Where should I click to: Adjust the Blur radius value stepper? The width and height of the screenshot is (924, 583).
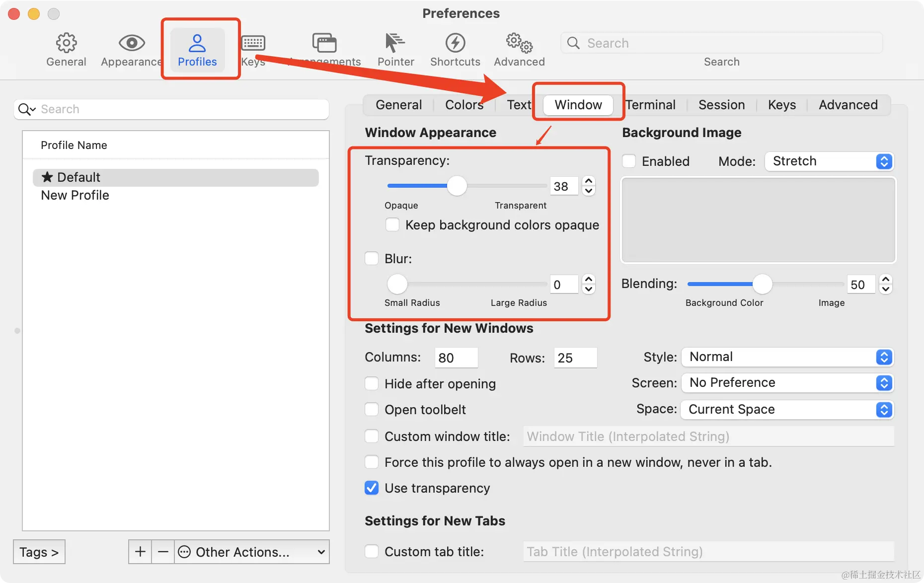[x=589, y=285]
